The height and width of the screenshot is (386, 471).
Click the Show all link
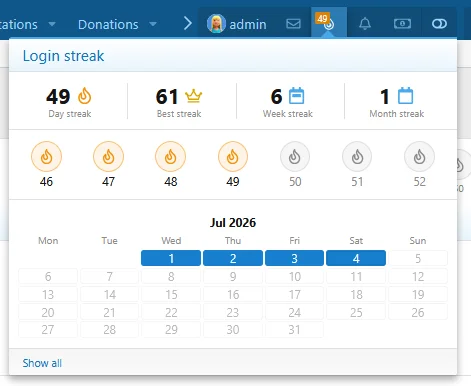point(42,363)
